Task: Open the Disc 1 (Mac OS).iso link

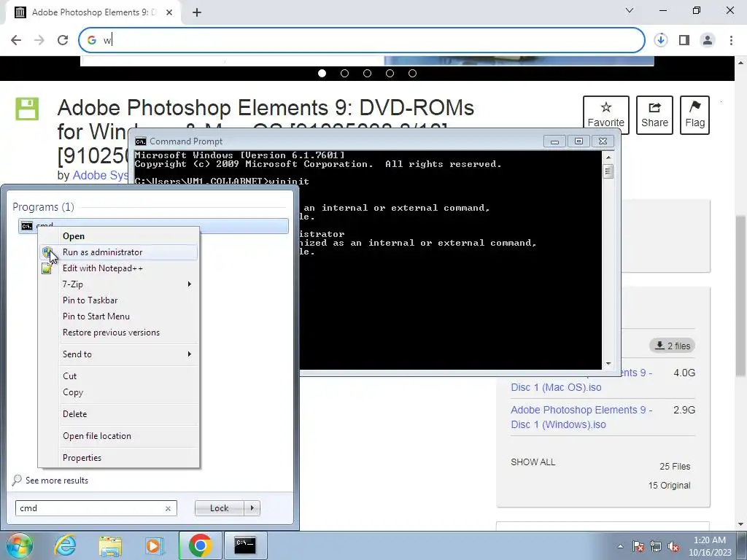Action: [x=556, y=387]
